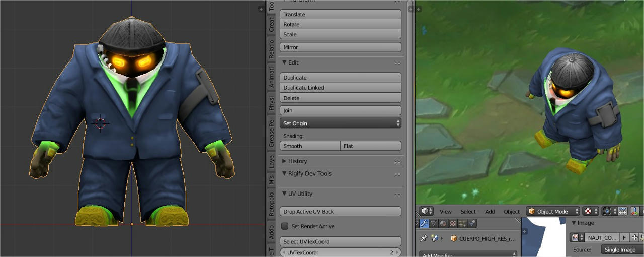Click the F fake user button
The image size is (644, 257).
(x=624, y=237)
